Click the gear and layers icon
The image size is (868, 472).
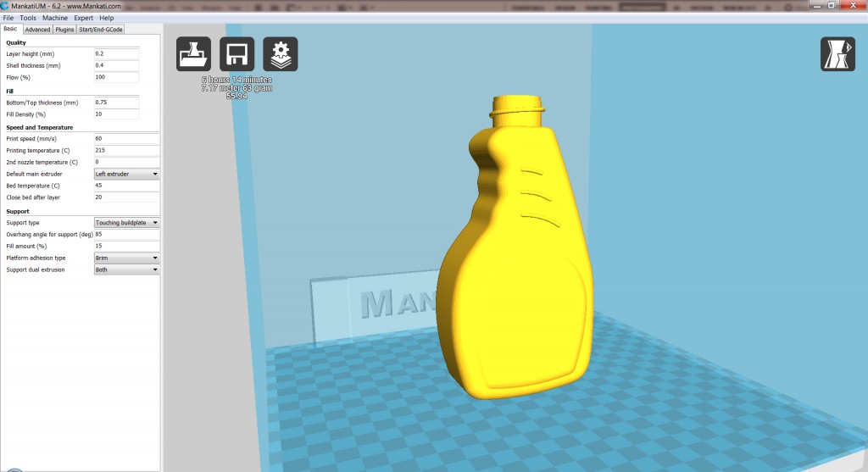[x=280, y=55]
